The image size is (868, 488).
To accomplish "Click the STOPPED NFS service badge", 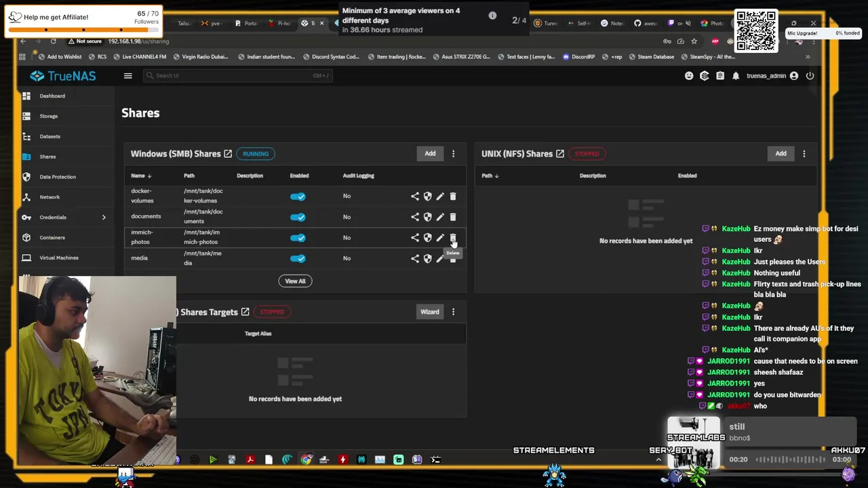I will pyautogui.click(x=587, y=154).
